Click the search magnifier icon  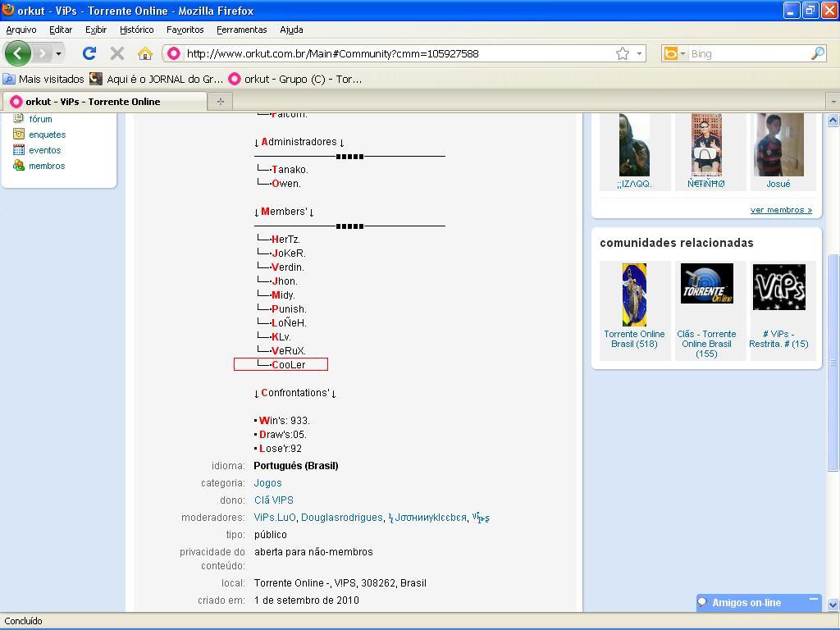(818, 53)
